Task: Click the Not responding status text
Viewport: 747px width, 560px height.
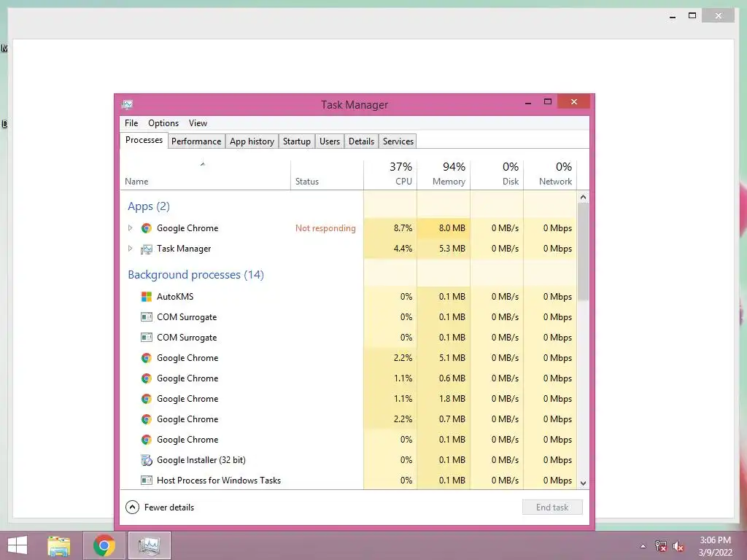Action: (325, 228)
